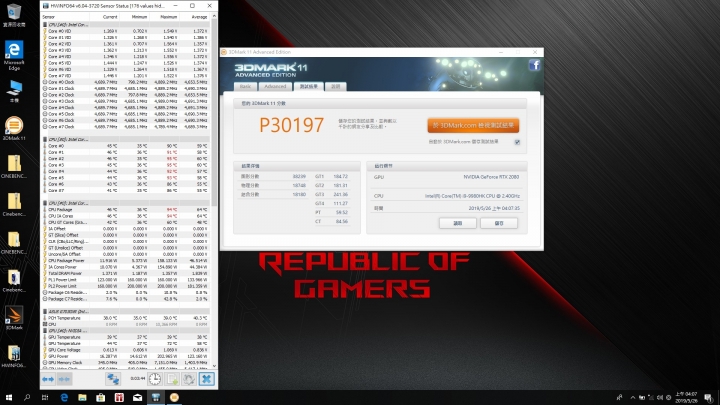This screenshot has height=405, width=720.
Task: Click the Average column header in HWiNFO
Action: 194,17
